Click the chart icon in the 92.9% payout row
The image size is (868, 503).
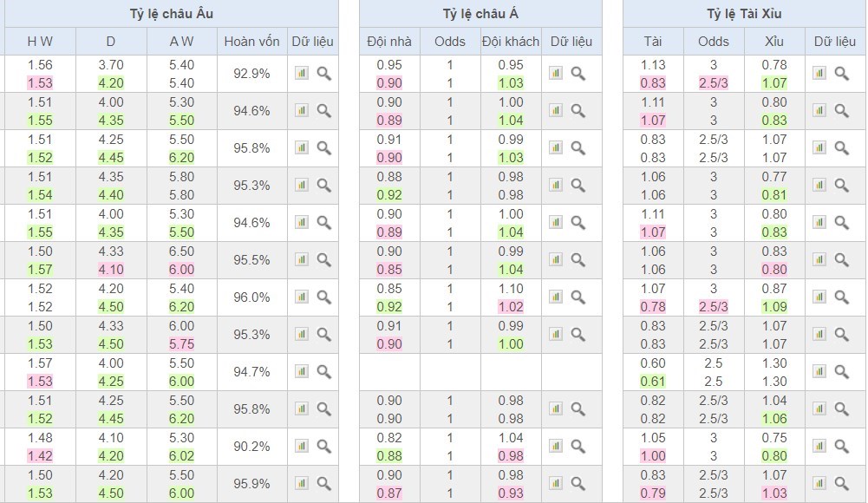(302, 74)
